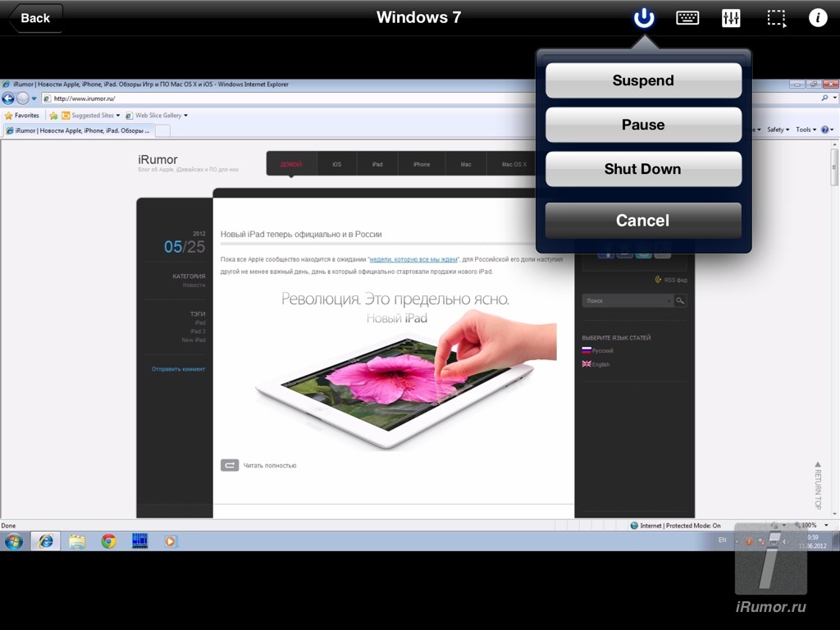Cancel the power options popover
The height and width of the screenshot is (630, 840).
point(643,220)
